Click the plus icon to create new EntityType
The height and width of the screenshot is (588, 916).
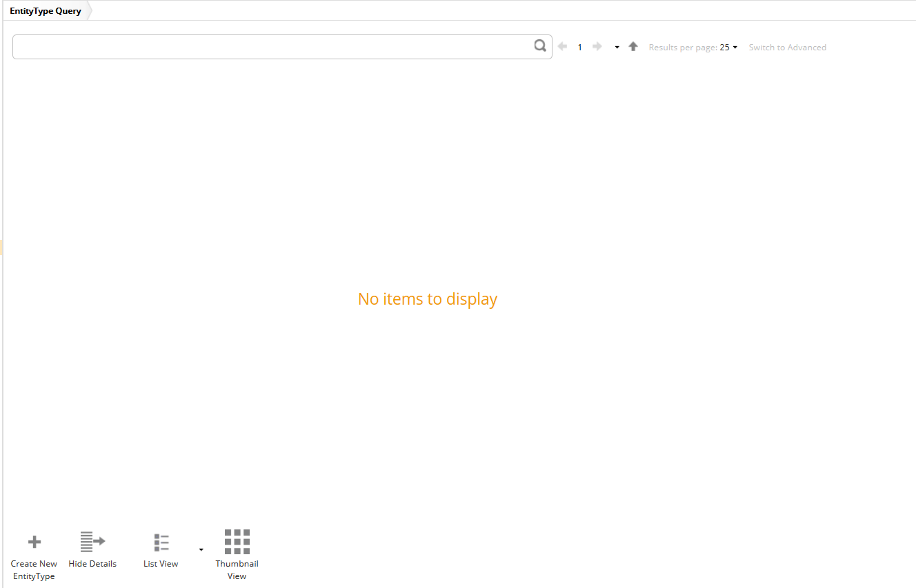point(34,543)
